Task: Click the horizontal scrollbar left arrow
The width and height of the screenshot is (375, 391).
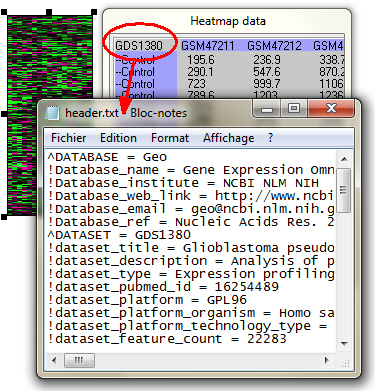Action: tap(54, 360)
